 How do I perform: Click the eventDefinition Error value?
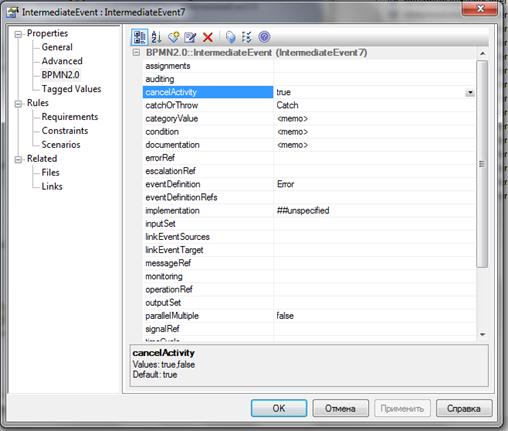(374, 184)
